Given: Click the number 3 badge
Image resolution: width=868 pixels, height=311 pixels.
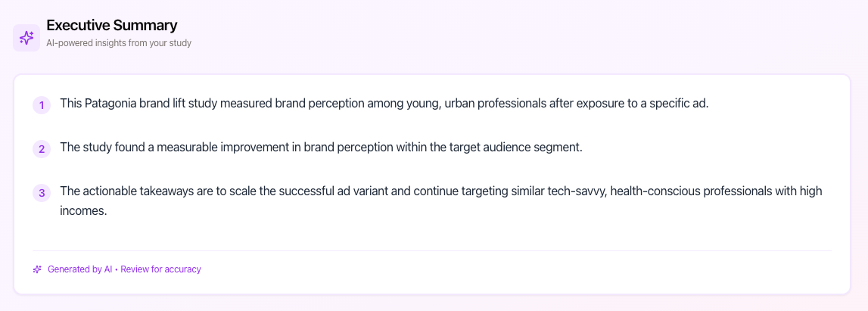Looking at the screenshot, I should tap(42, 193).
